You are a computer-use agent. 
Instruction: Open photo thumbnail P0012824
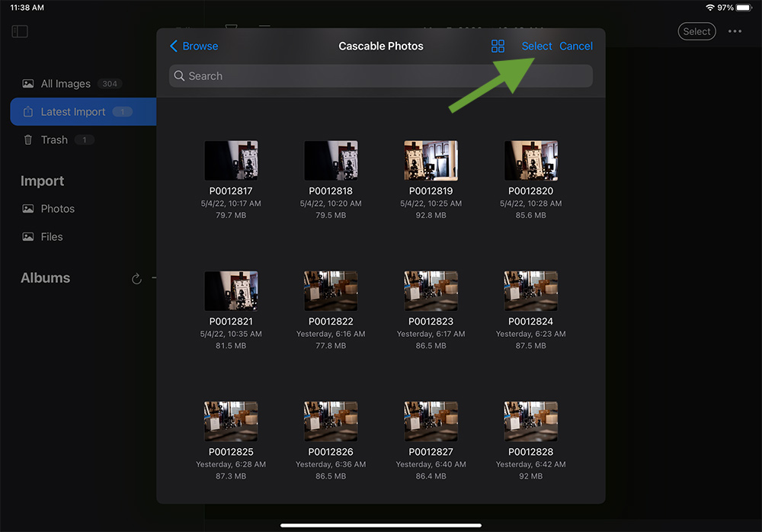tap(530, 291)
